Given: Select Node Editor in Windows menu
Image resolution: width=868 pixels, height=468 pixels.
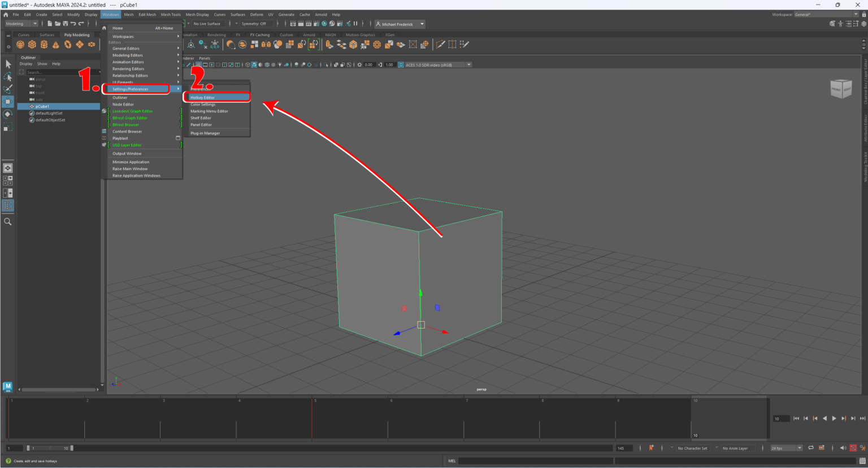Looking at the screenshot, I should [145, 104].
